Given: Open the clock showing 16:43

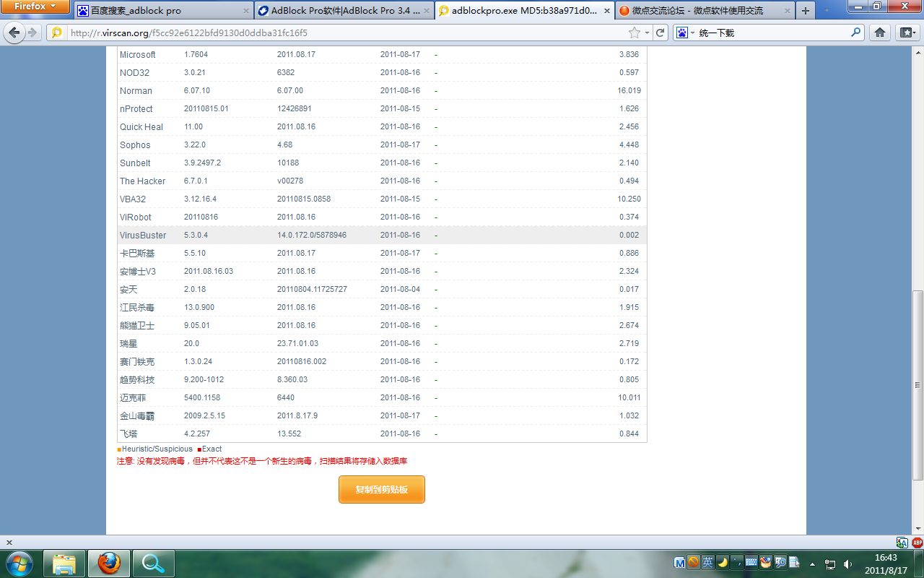Looking at the screenshot, I should (x=886, y=564).
